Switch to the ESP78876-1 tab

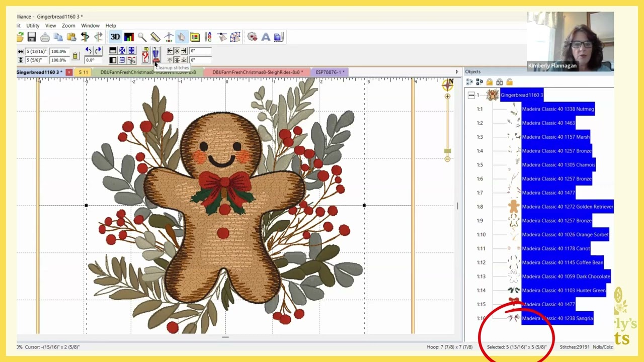pyautogui.click(x=329, y=72)
